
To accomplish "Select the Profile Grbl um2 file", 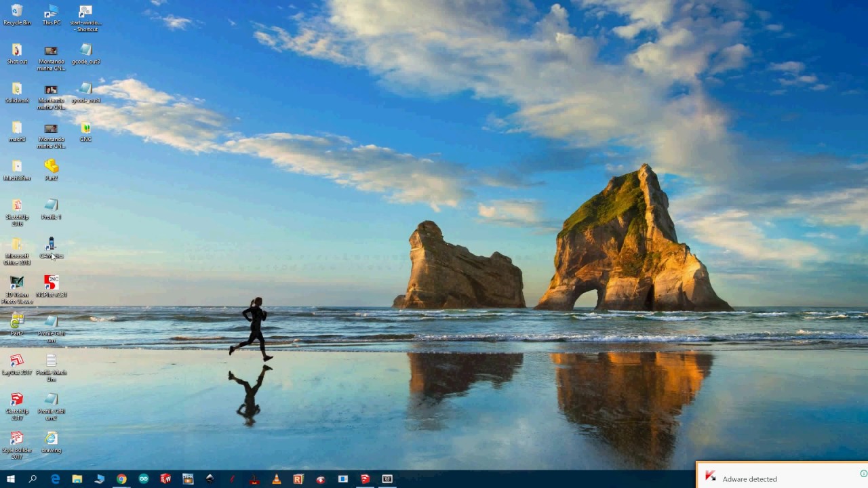I will tap(52, 407).
